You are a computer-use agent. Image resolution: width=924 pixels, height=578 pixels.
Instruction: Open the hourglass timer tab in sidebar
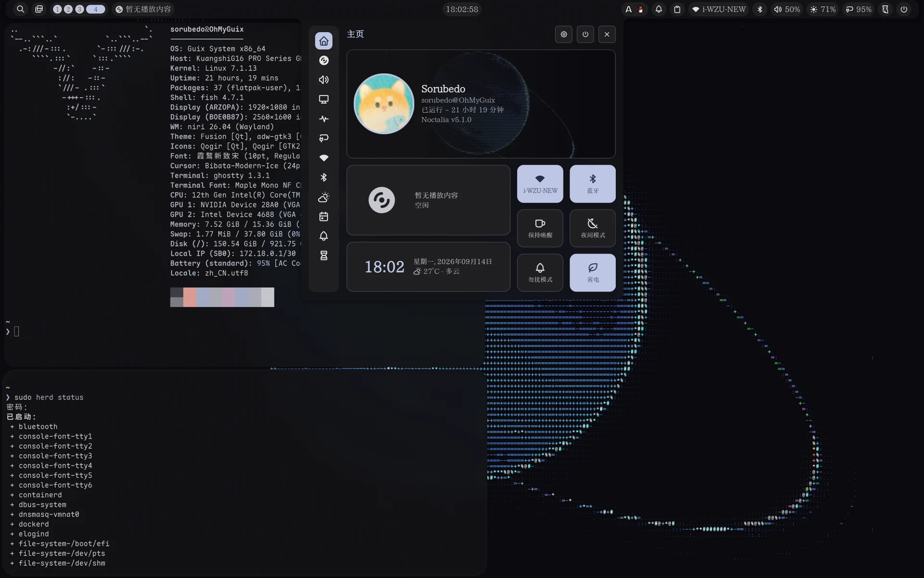(323, 255)
